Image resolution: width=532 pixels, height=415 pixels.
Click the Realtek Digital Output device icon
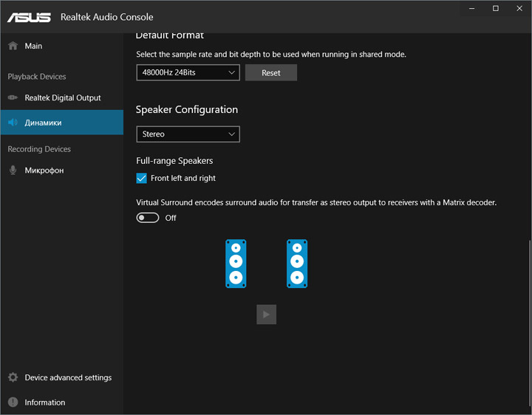tap(13, 97)
